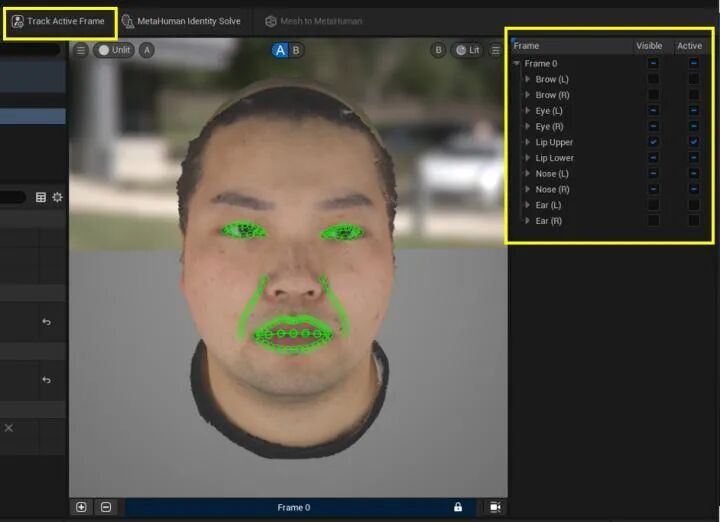Expand the Ear (R) row
The width and height of the screenshot is (720, 522).
tap(528, 221)
